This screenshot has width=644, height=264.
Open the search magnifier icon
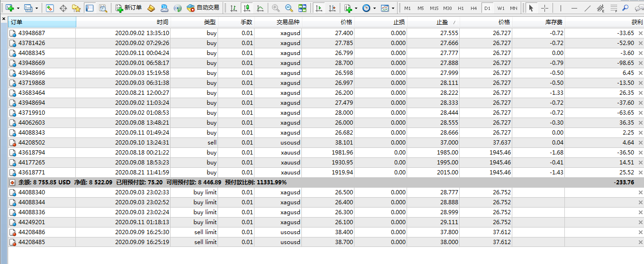point(626,8)
